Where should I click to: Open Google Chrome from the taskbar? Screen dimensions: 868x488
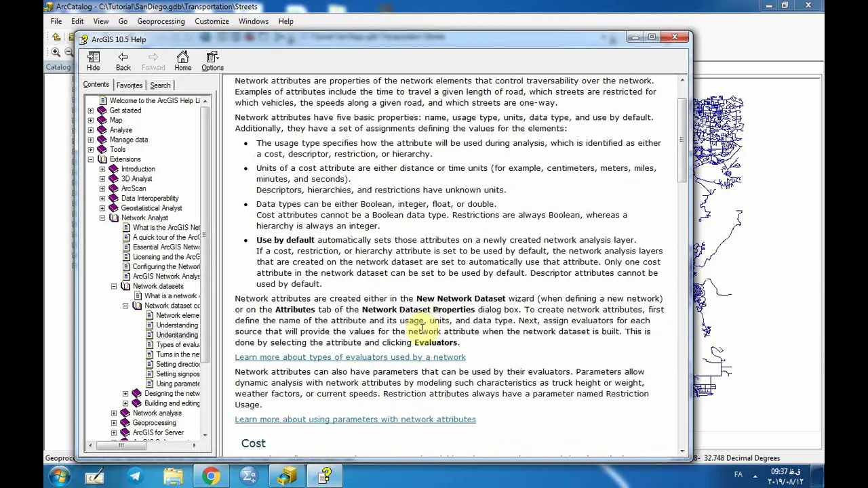pos(211,476)
